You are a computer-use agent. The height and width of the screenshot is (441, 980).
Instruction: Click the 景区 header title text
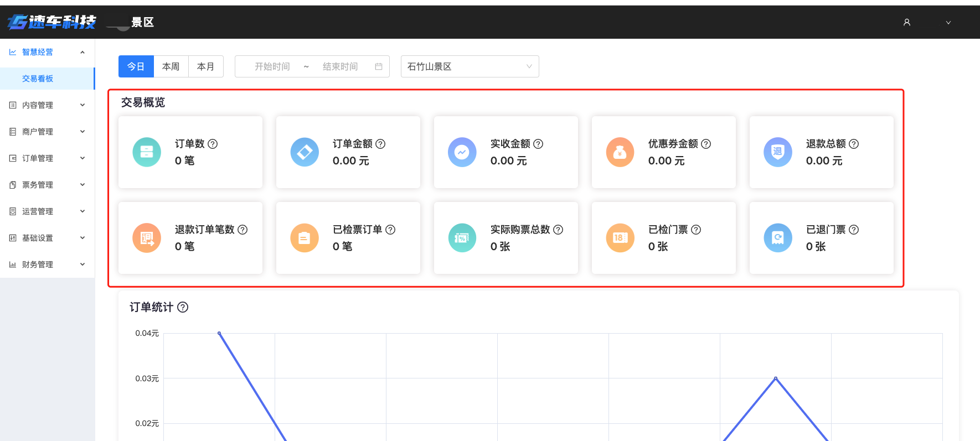(143, 22)
